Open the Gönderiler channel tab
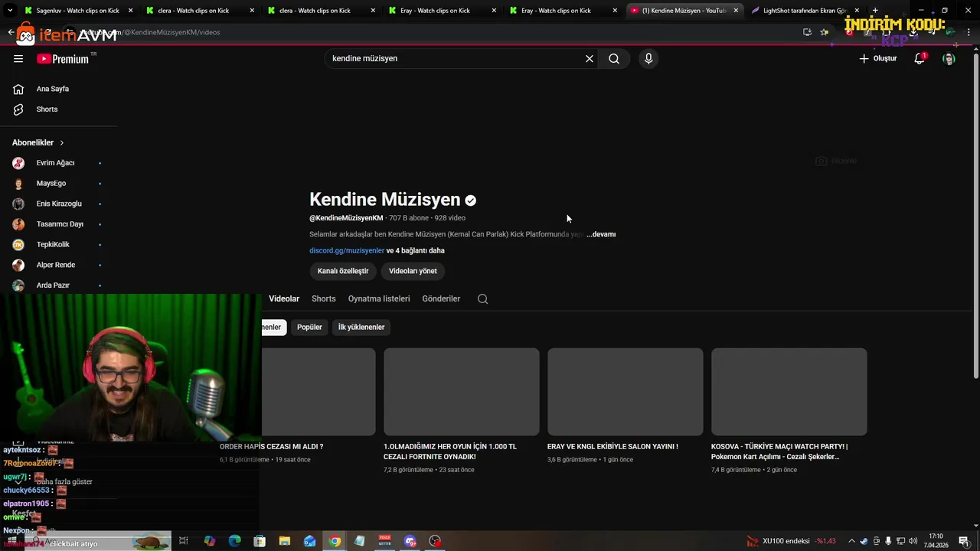This screenshot has height=551, width=980. [x=441, y=299]
